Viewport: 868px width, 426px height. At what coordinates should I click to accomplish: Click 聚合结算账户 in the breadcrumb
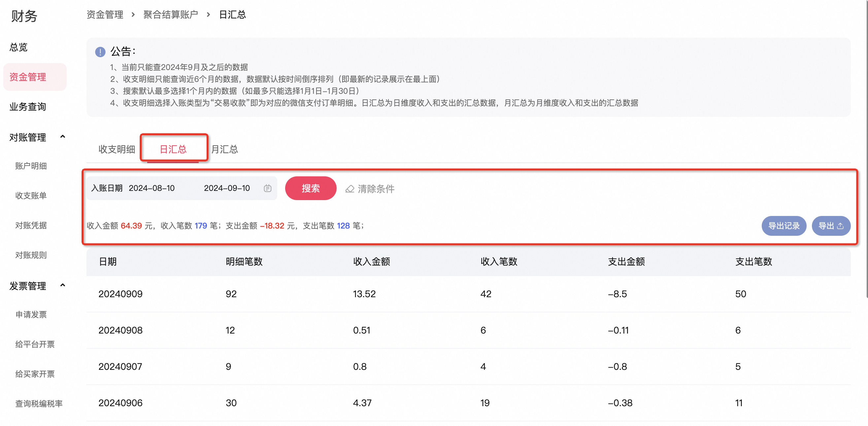[171, 15]
